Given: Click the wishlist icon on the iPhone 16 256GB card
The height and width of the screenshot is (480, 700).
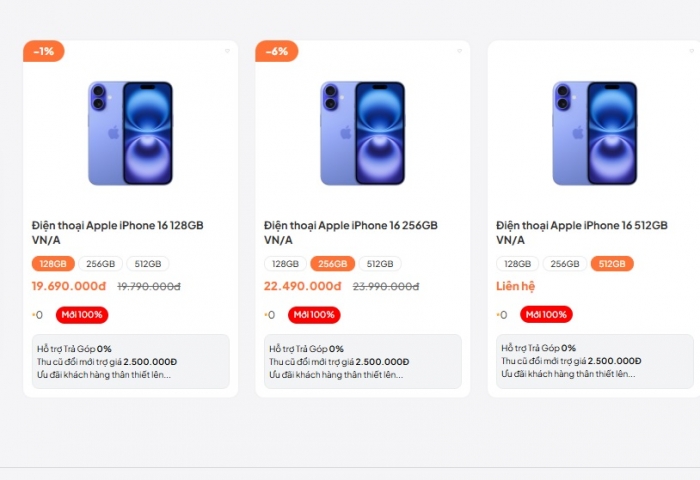Looking at the screenshot, I should (459, 50).
